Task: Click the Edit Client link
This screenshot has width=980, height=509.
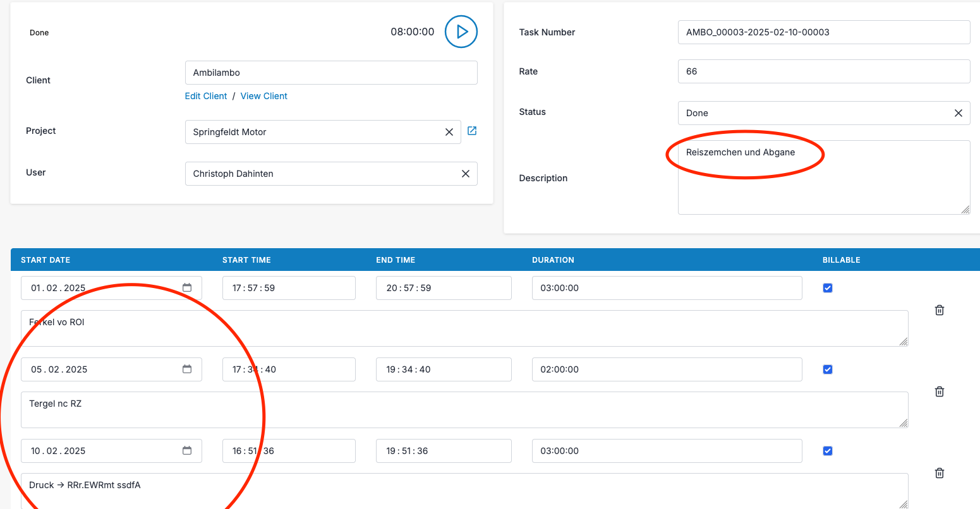Action: 206,96
